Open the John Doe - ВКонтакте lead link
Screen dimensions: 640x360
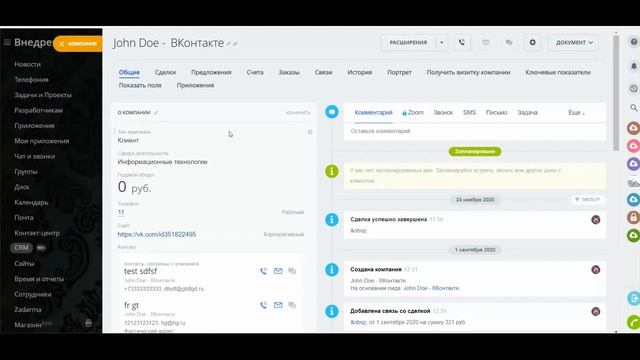pyautogui.click(x=431, y=288)
